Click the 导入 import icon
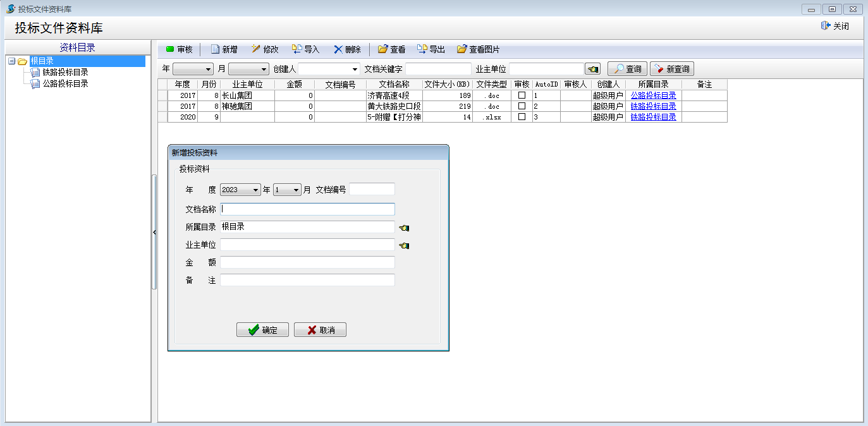The height and width of the screenshot is (426, 868). tap(296, 49)
